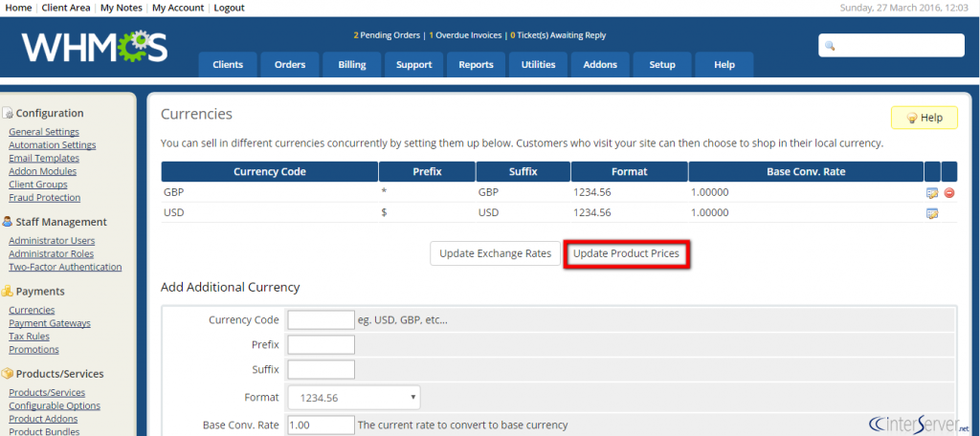Click Update Product Prices button
The image size is (980, 436).
(x=626, y=253)
